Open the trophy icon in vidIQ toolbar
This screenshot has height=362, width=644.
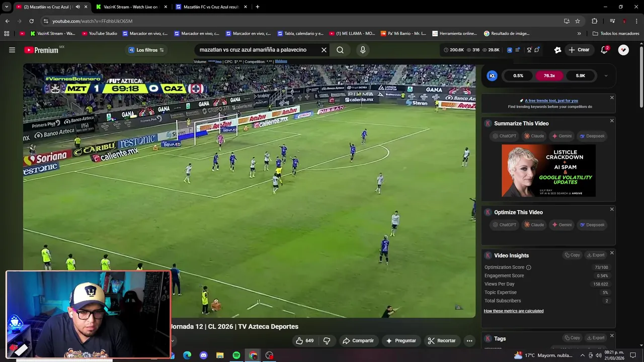point(529,50)
